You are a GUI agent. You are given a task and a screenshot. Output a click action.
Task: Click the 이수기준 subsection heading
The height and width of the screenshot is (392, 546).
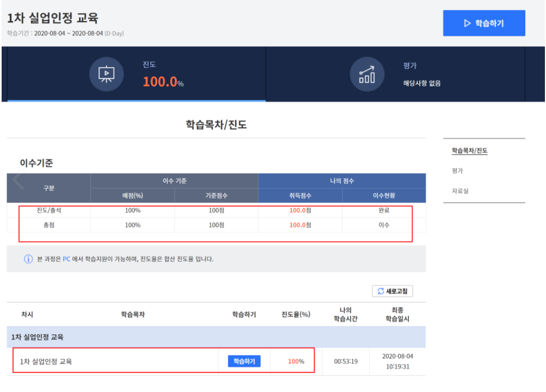[36, 163]
